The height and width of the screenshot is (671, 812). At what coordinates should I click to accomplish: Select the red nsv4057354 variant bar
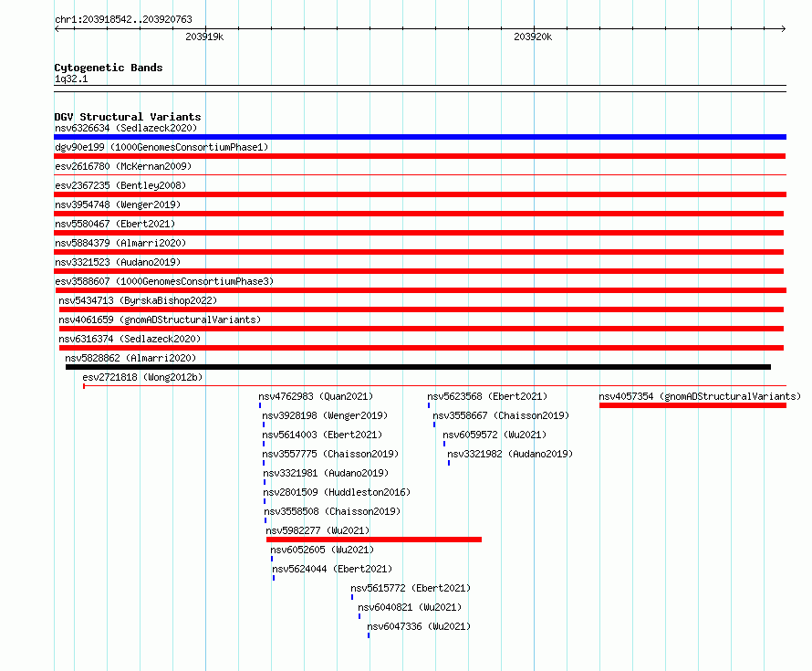click(x=692, y=405)
